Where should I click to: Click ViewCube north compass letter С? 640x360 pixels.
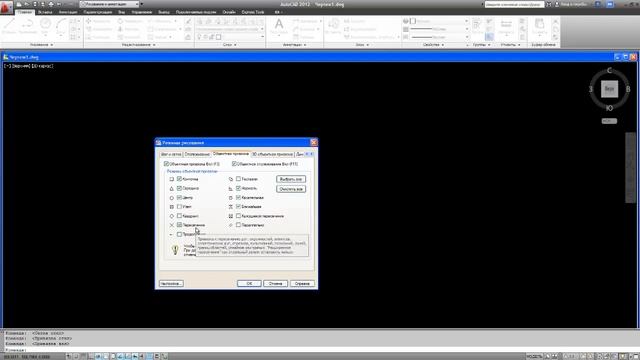609,71
